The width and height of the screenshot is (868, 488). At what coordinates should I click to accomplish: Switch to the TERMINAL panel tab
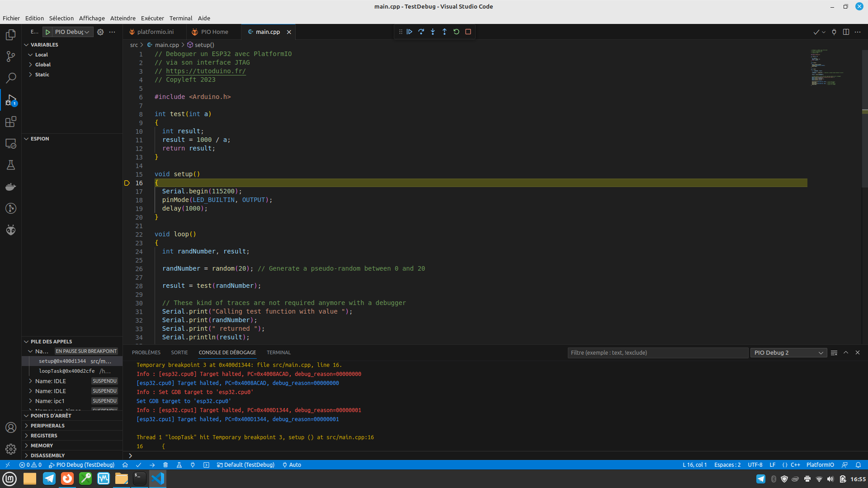pos(278,352)
